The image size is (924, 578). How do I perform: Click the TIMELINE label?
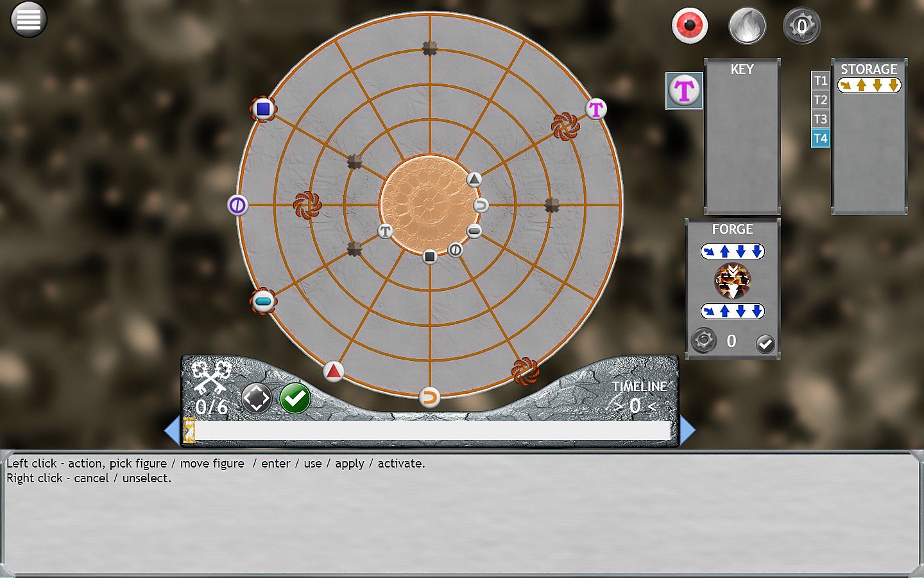click(639, 387)
